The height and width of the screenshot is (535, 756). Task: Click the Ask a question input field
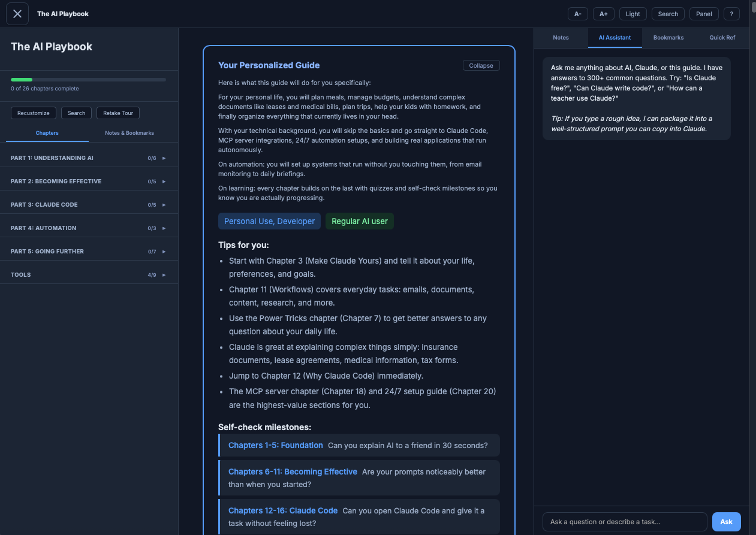pos(624,521)
